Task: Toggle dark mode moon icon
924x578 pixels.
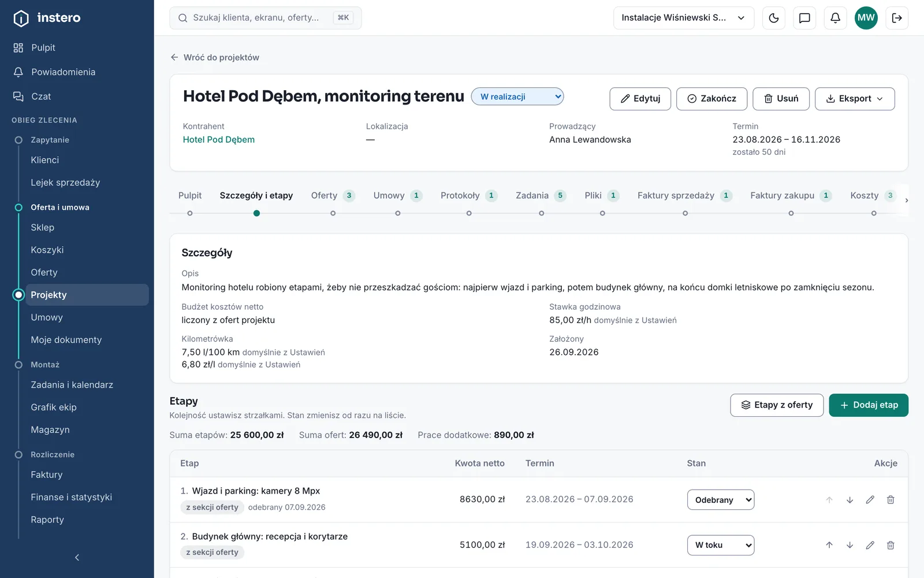Action: pyautogui.click(x=774, y=18)
